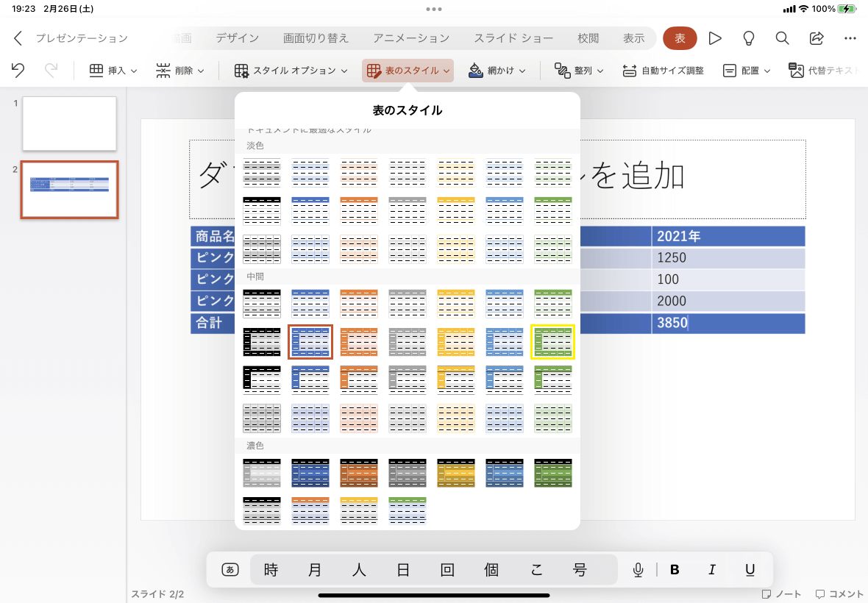Insert suggested character 人

coord(359,570)
